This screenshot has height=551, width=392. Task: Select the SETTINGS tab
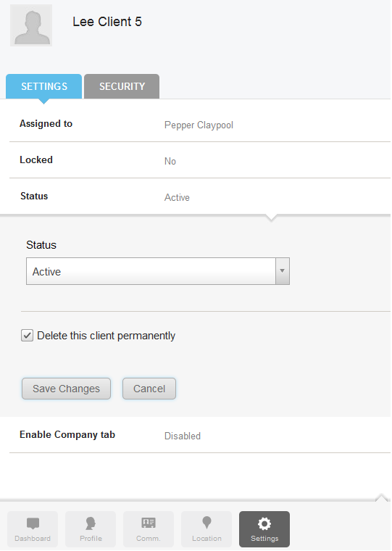coord(44,86)
